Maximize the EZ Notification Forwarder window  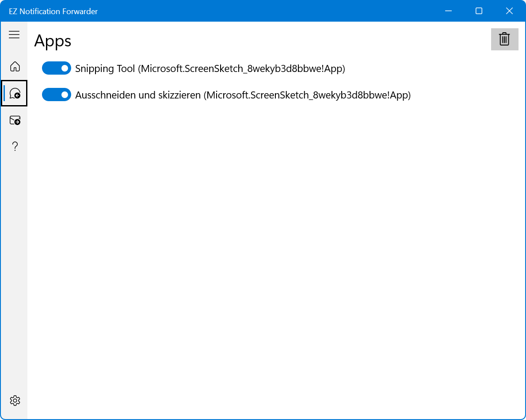coord(479,11)
